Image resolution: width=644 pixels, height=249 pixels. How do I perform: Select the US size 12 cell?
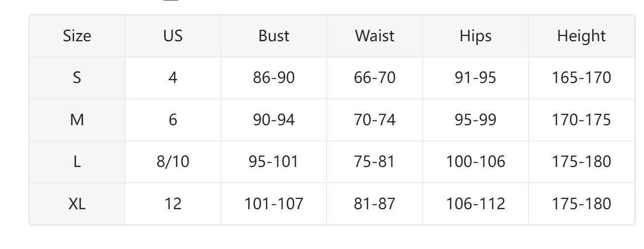[173, 204]
